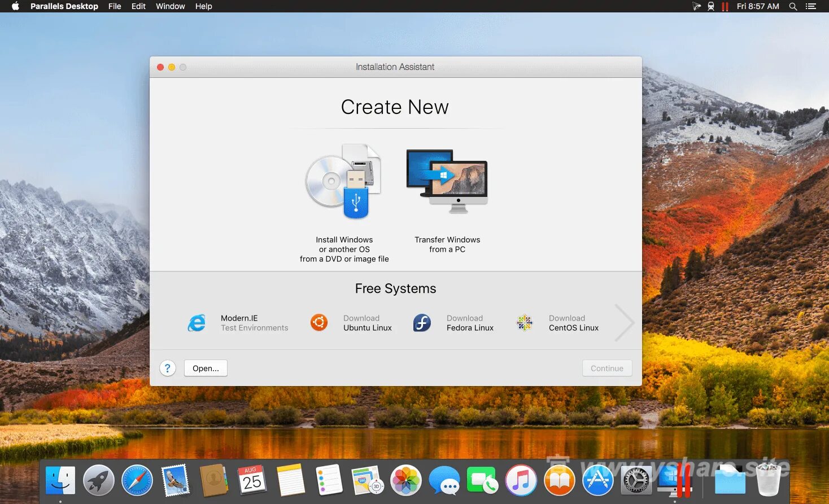
Task: Select the Install Windows from DVD option
Action: [344, 182]
